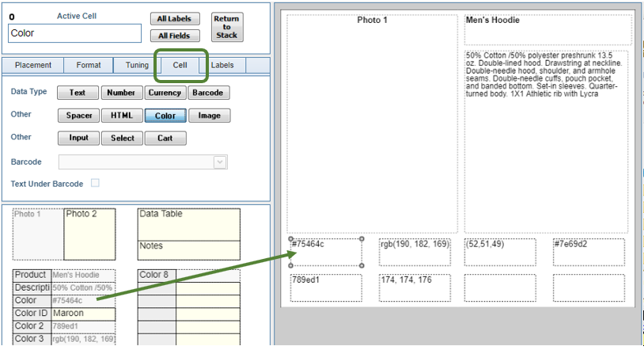Select the #75464c color cell in preview

click(x=326, y=252)
